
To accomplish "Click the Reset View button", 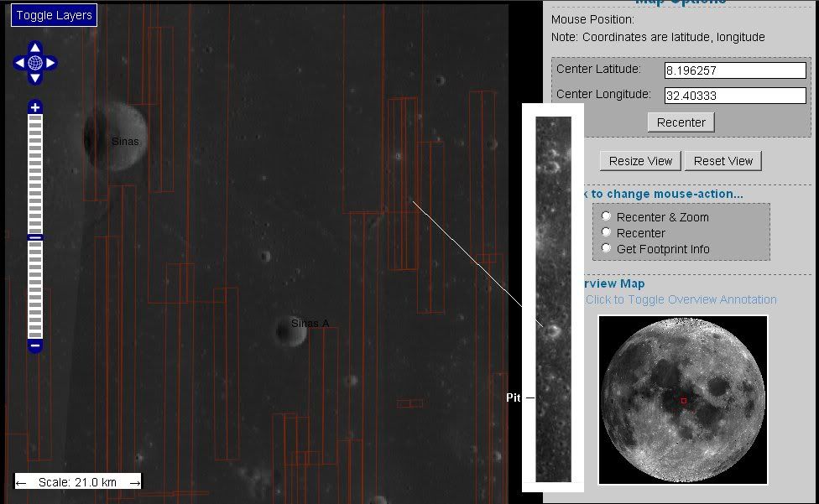I will [722, 161].
